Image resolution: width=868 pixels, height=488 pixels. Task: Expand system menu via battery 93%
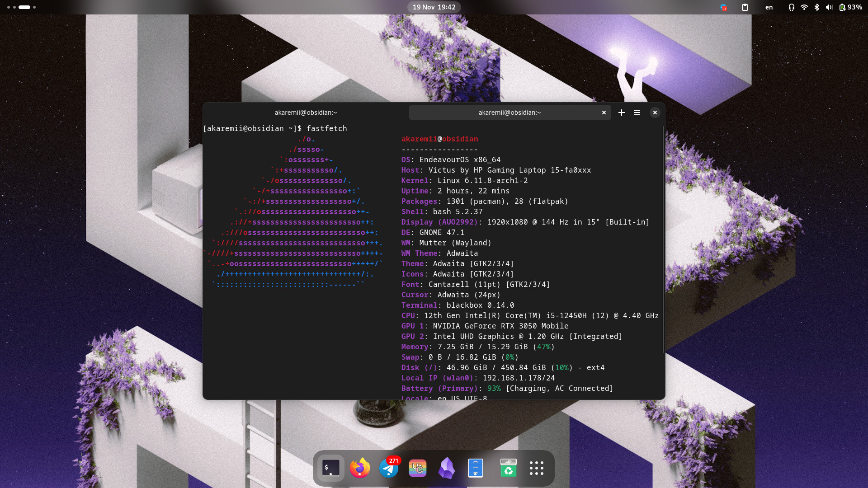point(851,7)
